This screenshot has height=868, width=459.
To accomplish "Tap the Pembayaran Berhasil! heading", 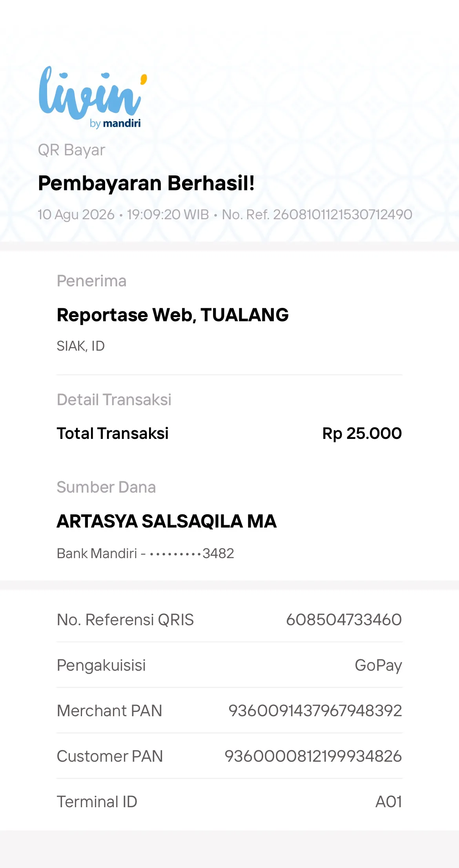I will click(146, 183).
